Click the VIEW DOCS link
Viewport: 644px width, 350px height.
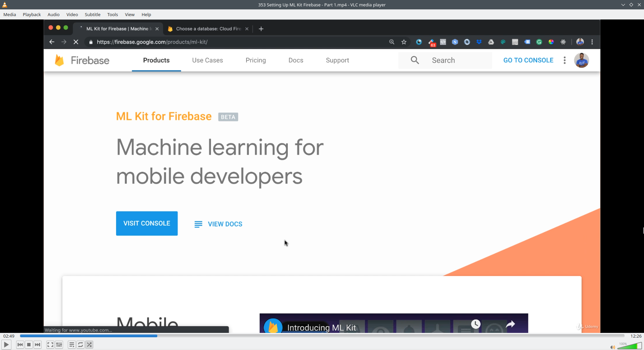coord(218,224)
